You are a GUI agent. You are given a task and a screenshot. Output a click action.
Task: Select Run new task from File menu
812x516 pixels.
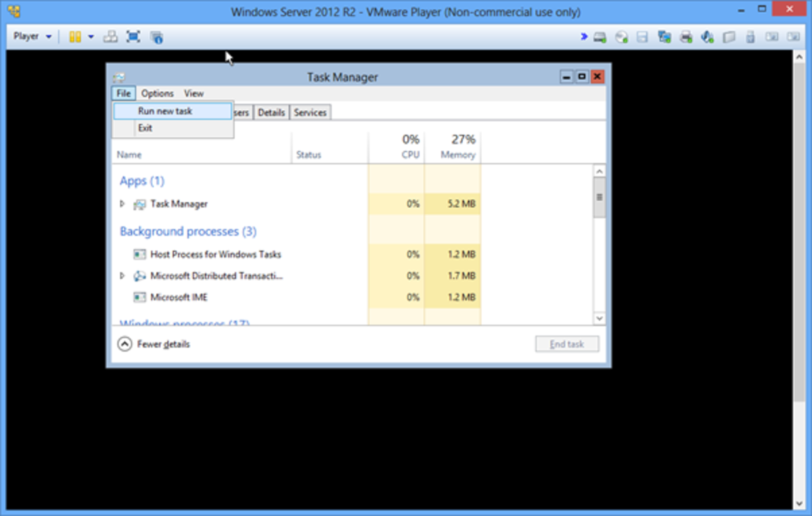pos(164,110)
